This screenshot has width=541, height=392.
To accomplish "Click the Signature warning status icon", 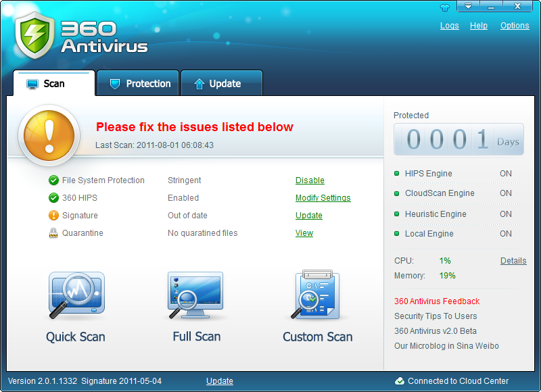I will (53, 216).
